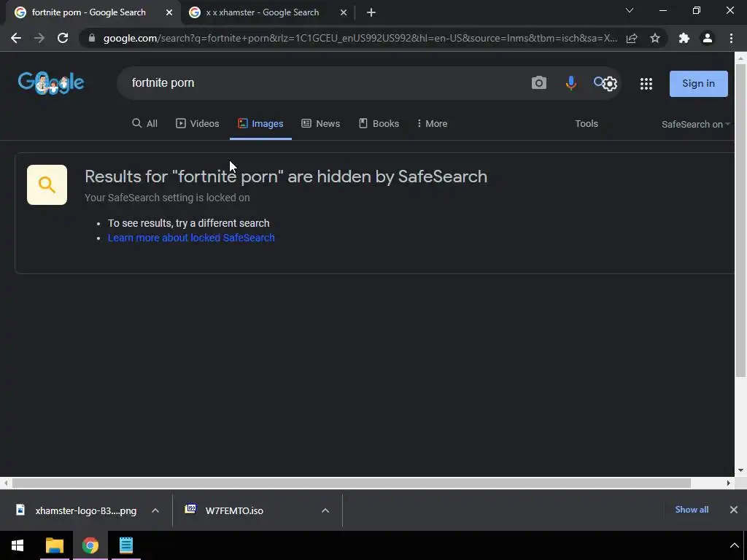This screenshot has width=747, height=560.
Task: Open quick settings gear icon
Action: point(610,84)
